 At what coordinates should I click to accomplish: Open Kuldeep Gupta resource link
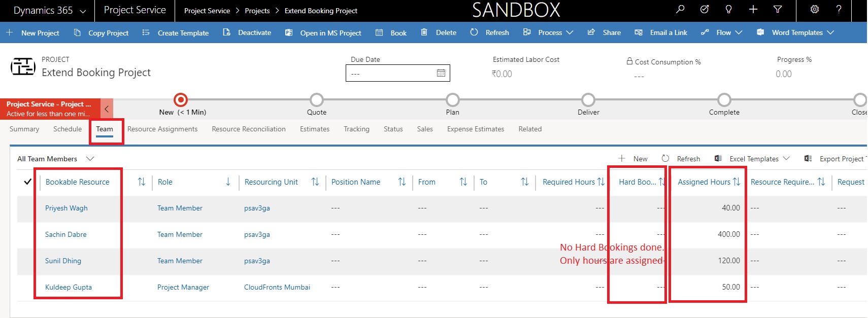coord(69,287)
